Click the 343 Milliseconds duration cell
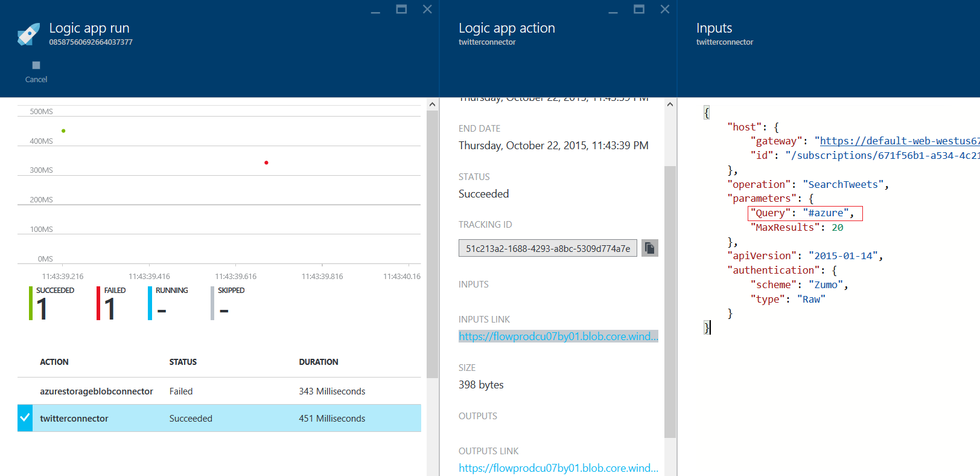The width and height of the screenshot is (980, 476). tap(332, 391)
